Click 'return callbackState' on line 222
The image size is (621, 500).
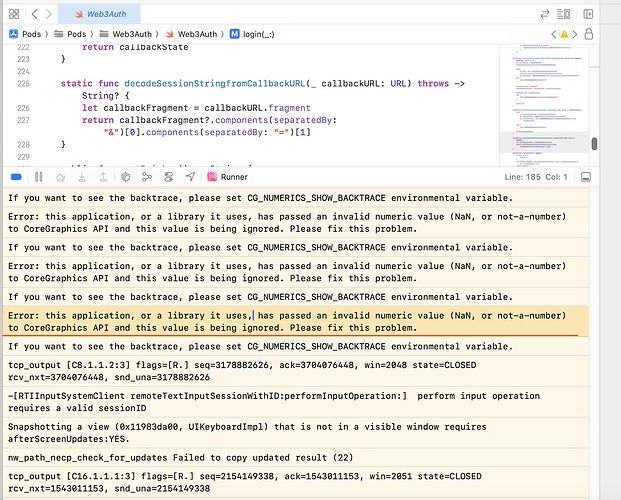tap(135, 47)
